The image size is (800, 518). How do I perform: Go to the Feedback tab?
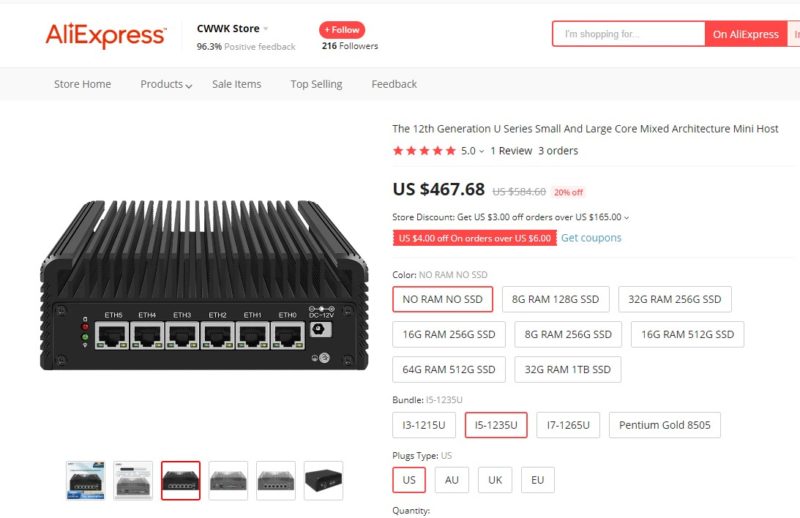coord(394,84)
